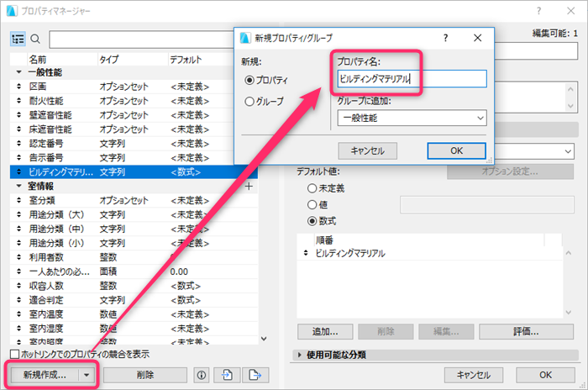Collapse the 室情報 group
This screenshot has height=390, width=588.
click(18, 186)
